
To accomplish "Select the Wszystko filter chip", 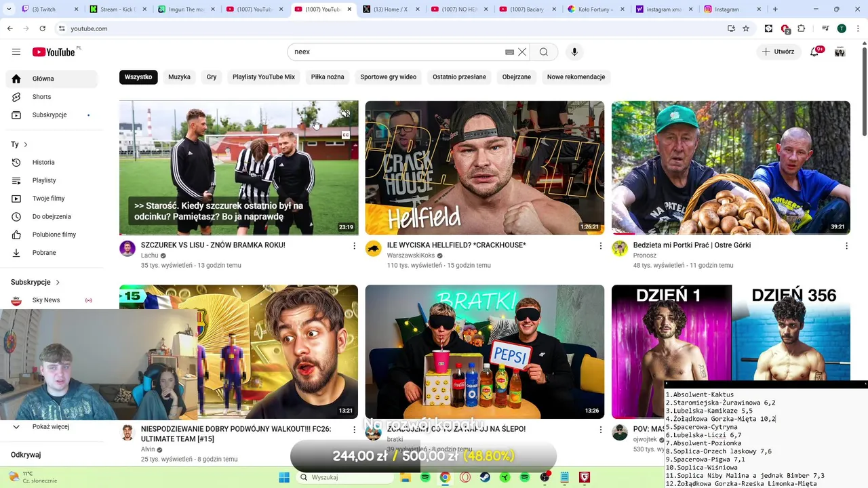I will pyautogui.click(x=138, y=77).
